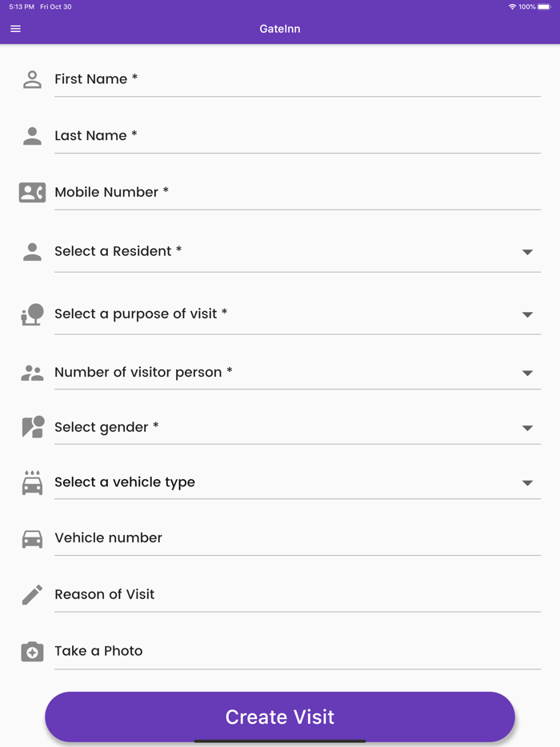
Task: Tap the pencil icon beside Reason of Visit
Action: pos(32,595)
